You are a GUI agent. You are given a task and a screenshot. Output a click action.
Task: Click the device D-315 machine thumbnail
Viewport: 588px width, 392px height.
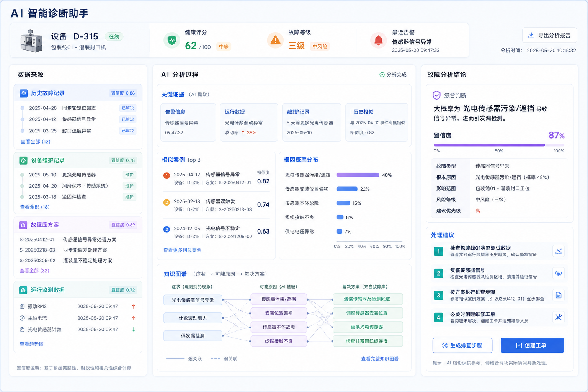[32, 40]
